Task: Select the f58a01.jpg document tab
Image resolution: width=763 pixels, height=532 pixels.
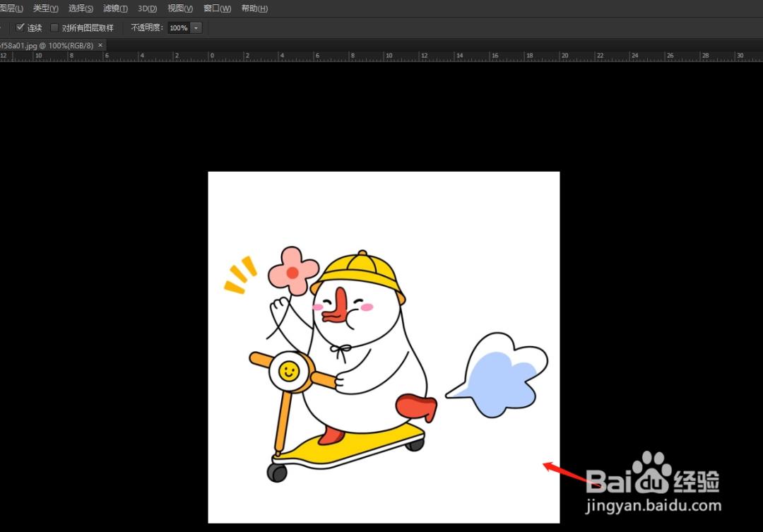Action: coord(47,45)
